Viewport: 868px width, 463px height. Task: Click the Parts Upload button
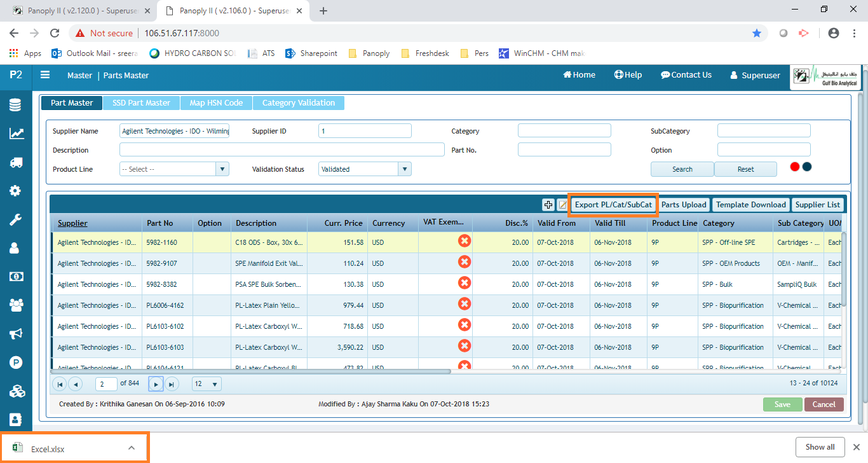pyautogui.click(x=684, y=204)
